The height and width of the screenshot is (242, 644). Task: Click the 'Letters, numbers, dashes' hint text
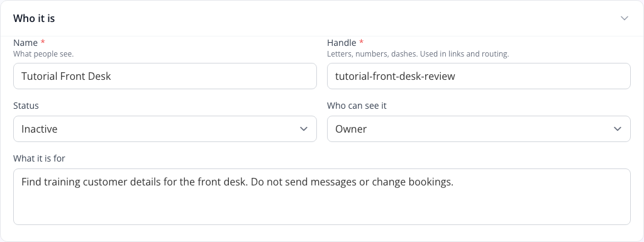tap(418, 53)
